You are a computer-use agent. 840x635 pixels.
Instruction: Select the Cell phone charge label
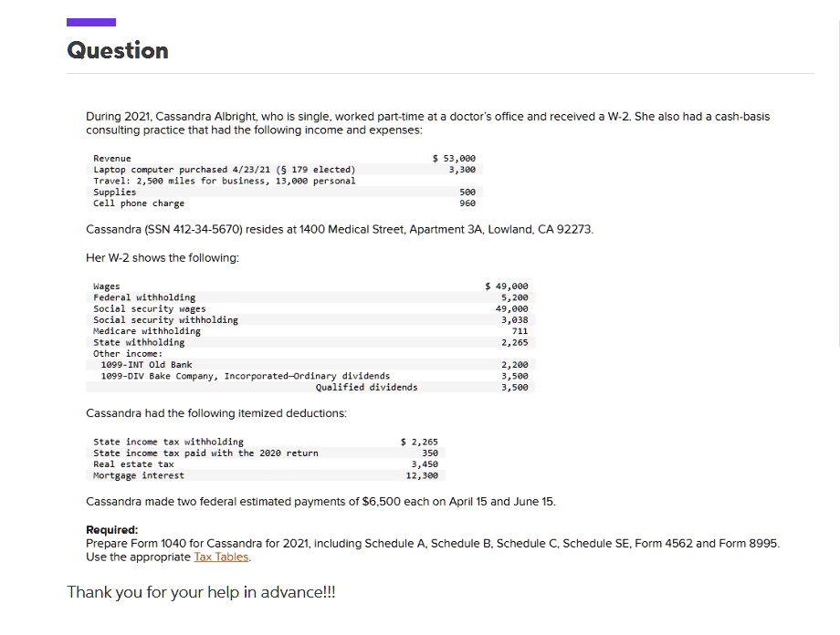click(x=139, y=203)
